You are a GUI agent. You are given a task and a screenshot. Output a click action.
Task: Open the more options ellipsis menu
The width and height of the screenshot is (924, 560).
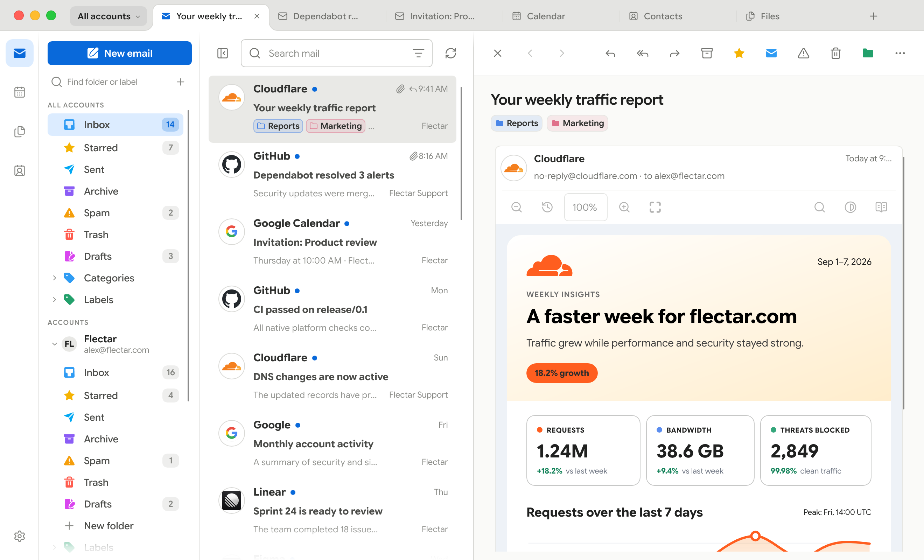[x=900, y=54]
